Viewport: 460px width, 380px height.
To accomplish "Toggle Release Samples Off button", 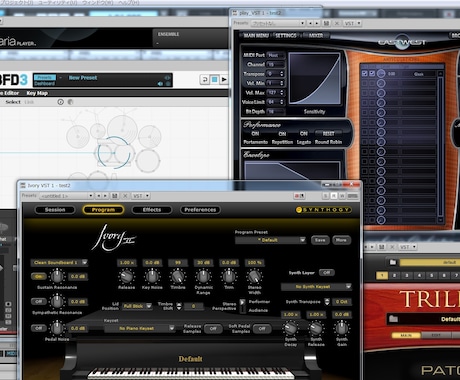I will tap(213, 329).
